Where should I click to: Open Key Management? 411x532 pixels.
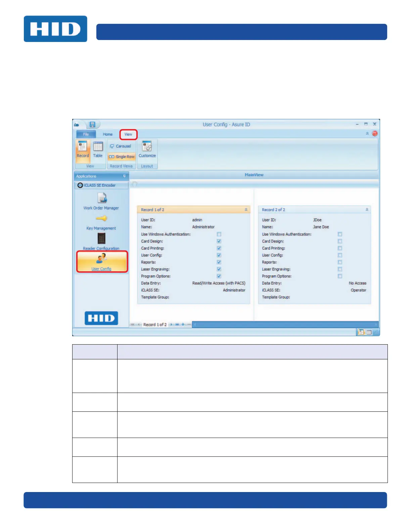(x=101, y=223)
